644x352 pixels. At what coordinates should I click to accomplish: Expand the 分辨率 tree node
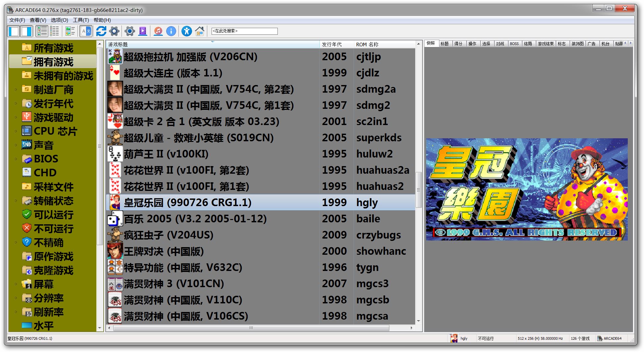pos(16,298)
